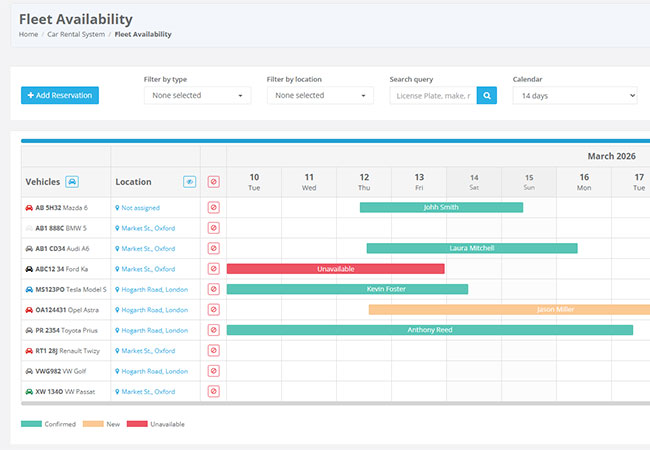Open Hogarth Road, London link for VW Golf
Screen dimensions: 650x450
coord(151,371)
